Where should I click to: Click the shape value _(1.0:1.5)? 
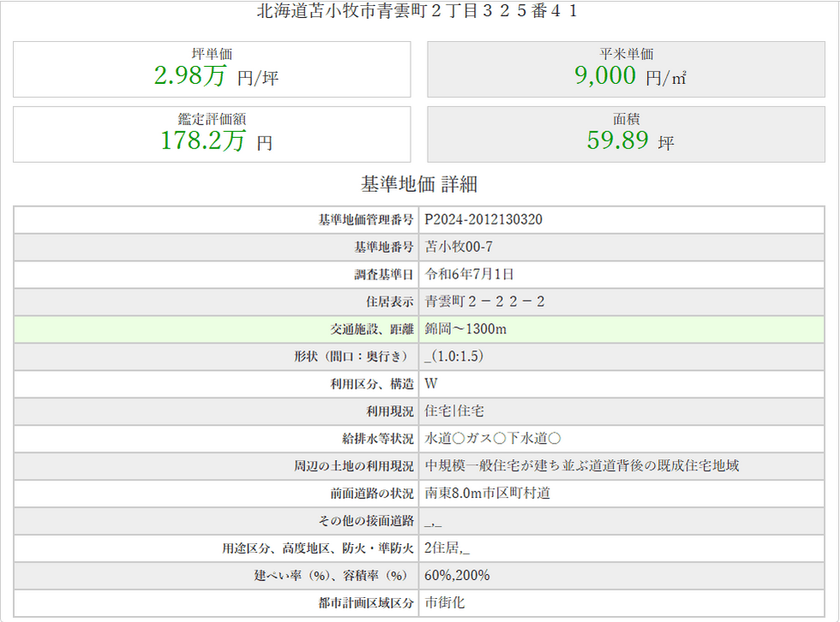click(461, 356)
